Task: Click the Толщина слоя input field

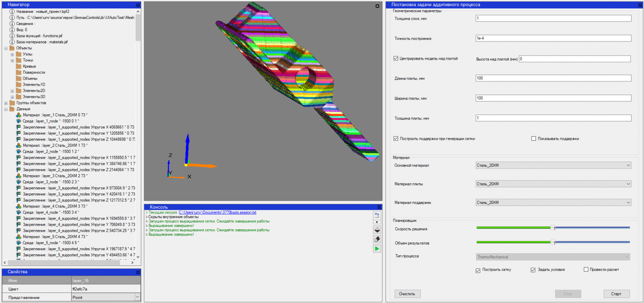Action: pyautogui.click(x=553, y=18)
